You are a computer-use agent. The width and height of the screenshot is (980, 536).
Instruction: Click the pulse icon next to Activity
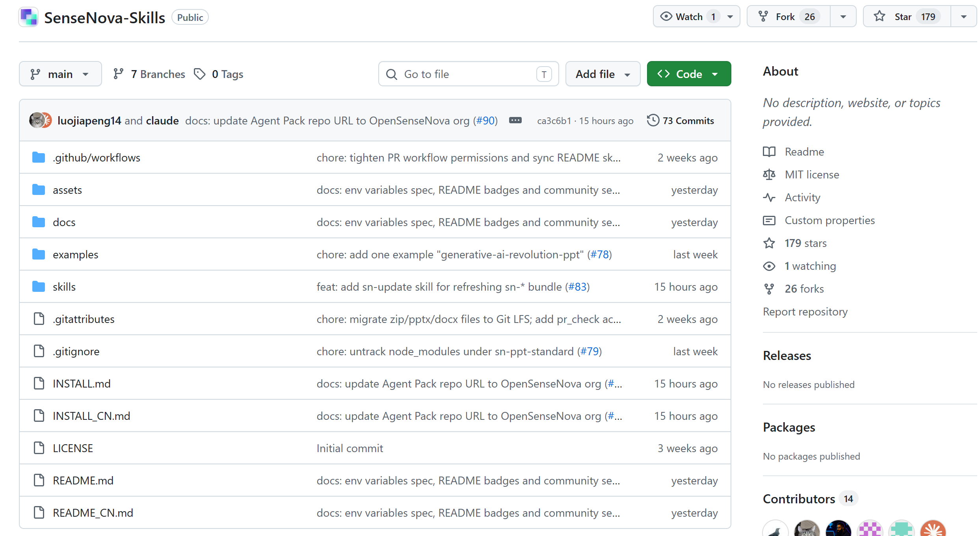click(769, 197)
